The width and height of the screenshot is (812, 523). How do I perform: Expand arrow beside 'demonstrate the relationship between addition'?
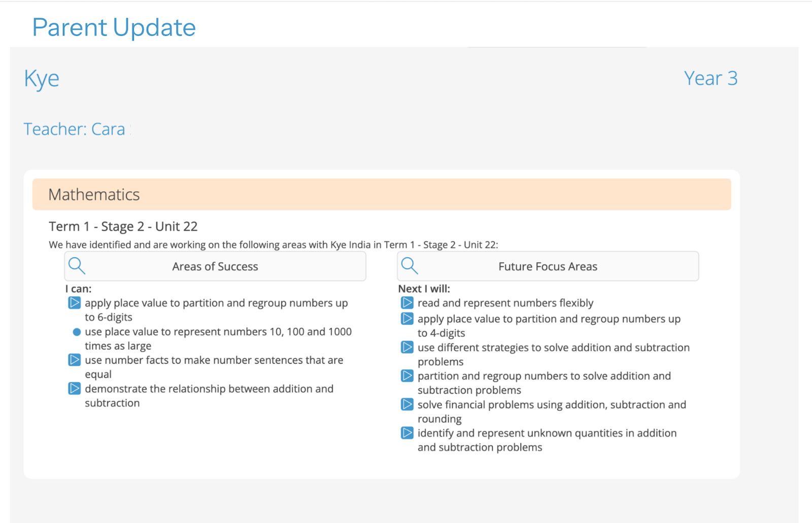pyautogui.click(x=75, y=389)
